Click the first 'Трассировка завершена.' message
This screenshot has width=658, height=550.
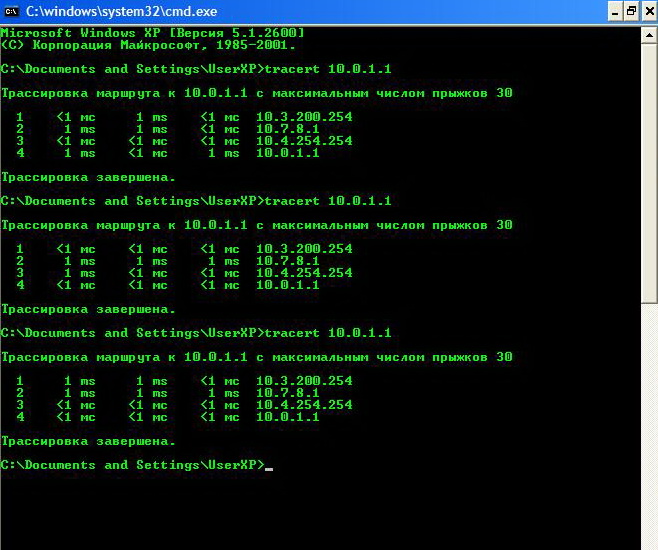click(88, 177)
